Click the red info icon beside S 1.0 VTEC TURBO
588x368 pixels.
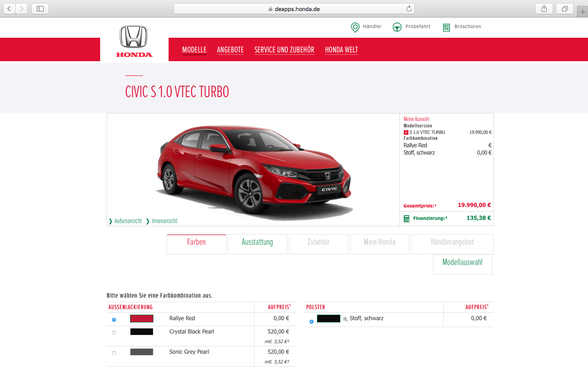click(x=406, y=132)
